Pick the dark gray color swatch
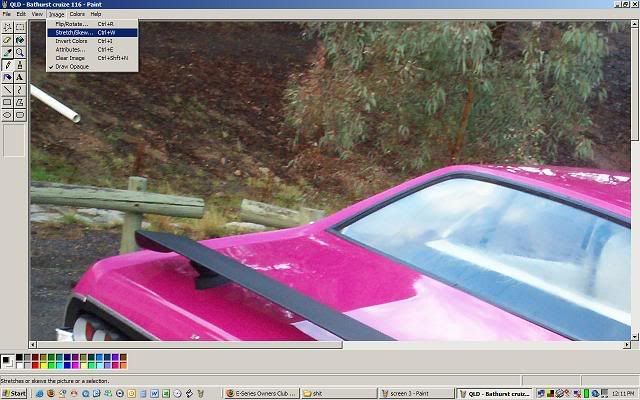This screenshot has width=640, height=400. pos(27,357)
